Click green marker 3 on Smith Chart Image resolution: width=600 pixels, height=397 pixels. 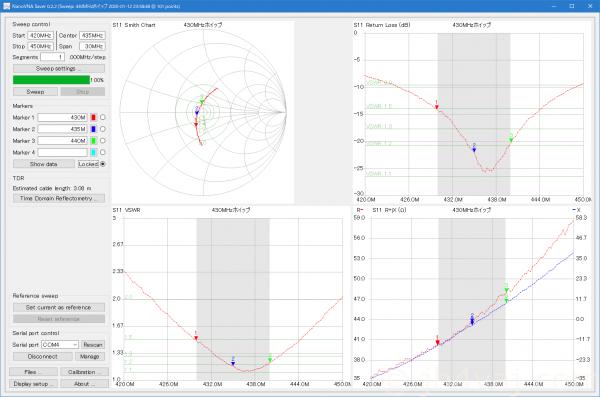202,101
